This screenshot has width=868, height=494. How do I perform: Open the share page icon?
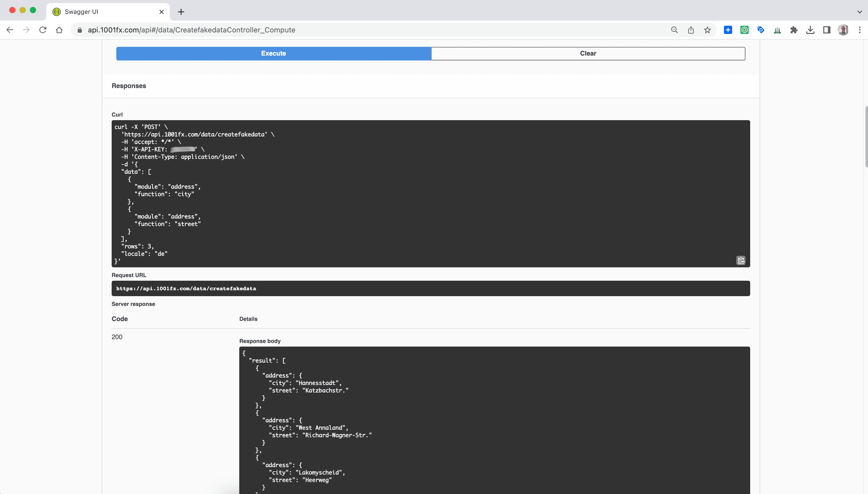point(691,30)
